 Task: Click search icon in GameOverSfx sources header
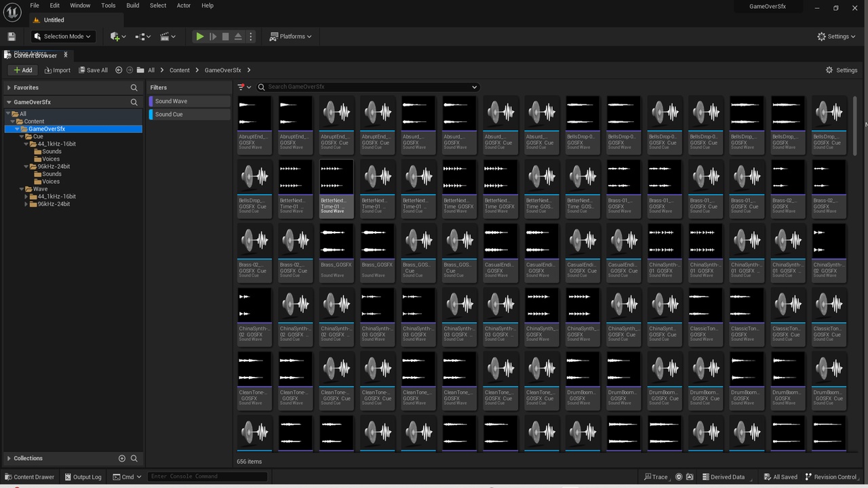coord(134,102)
